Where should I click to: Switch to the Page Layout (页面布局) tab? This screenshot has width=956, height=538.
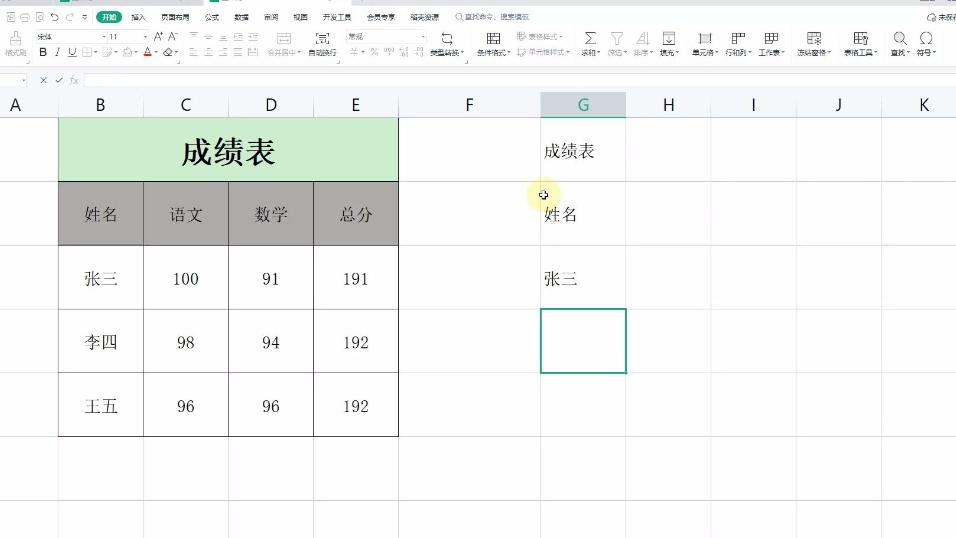[175, 17]
